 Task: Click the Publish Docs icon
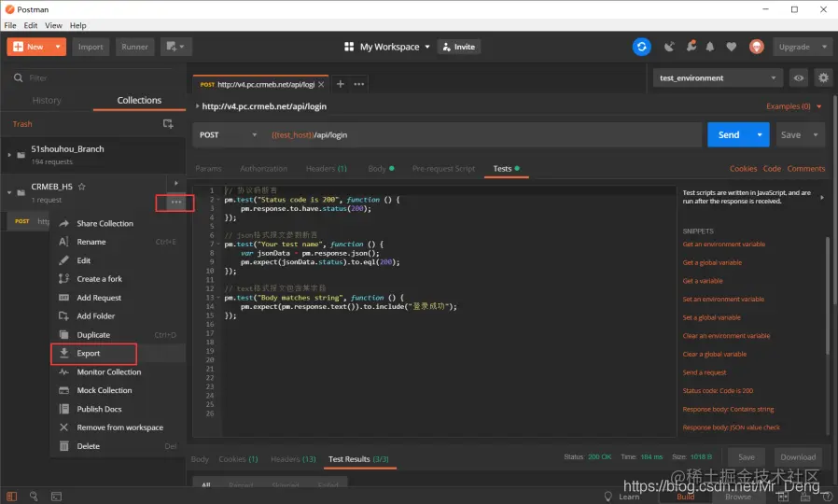point(64,410)
